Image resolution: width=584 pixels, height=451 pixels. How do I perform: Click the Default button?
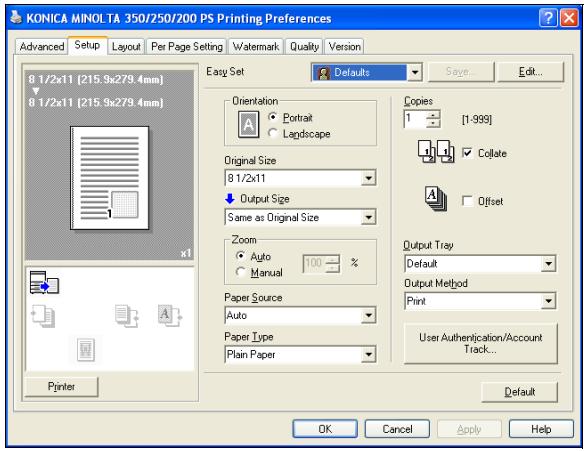(x=520, y=392)
